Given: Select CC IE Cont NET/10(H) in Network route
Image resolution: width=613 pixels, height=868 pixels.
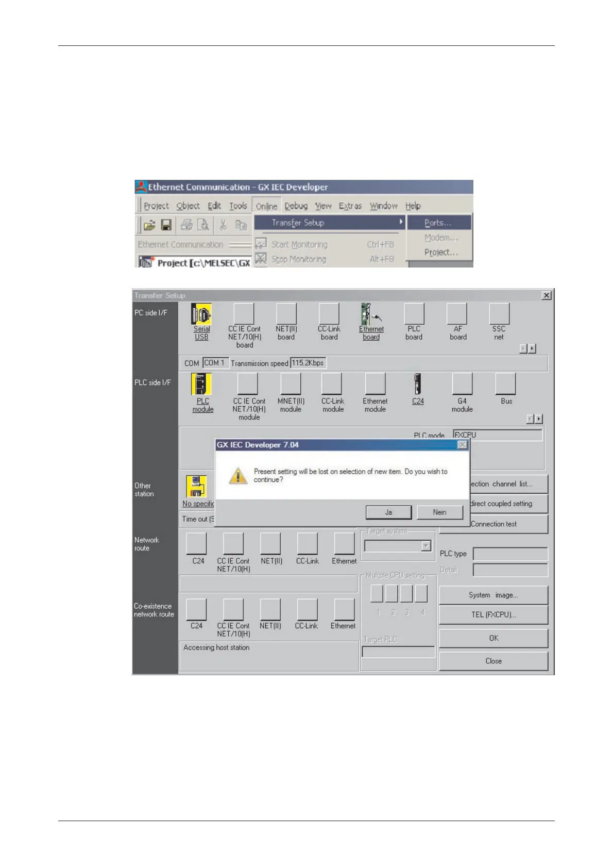Looking at the screenshot, I should point(233,543).
